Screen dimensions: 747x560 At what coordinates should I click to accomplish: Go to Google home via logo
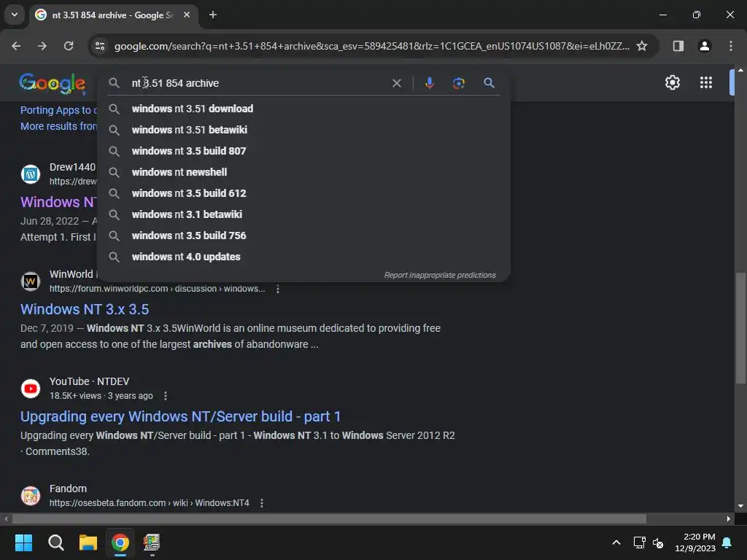[x=53, y=83]
